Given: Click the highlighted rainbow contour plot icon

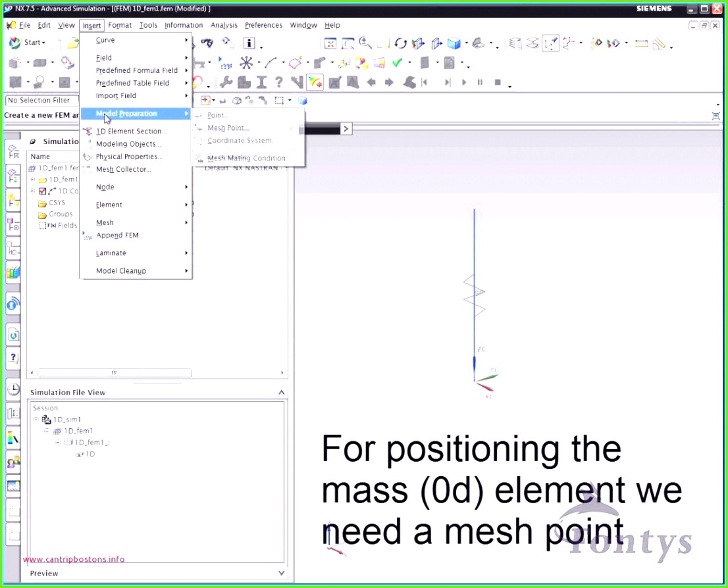Looking at the screenshot, I should click(315, 82).
